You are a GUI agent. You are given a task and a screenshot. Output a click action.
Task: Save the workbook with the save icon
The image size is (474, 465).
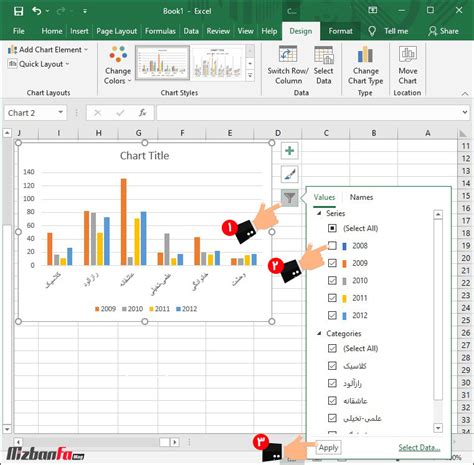point(18,11)
